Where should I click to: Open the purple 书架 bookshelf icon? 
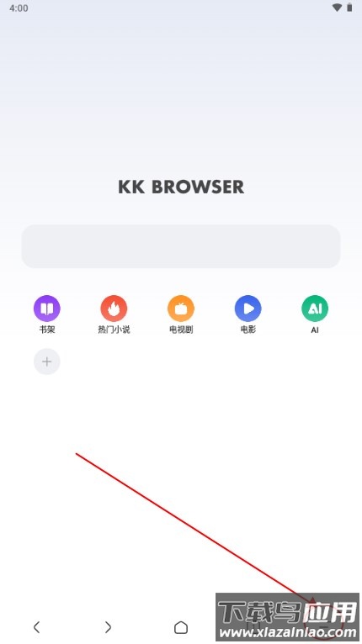[47, 309]
